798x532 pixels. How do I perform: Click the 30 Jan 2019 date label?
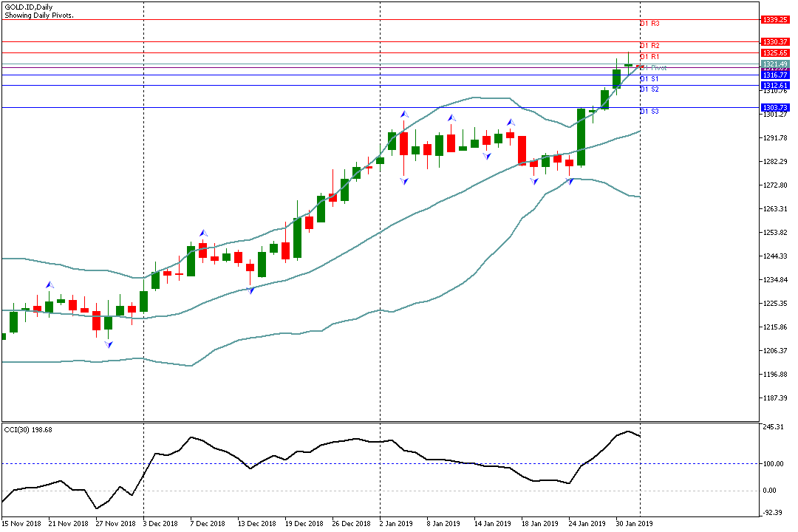[635, 524]
